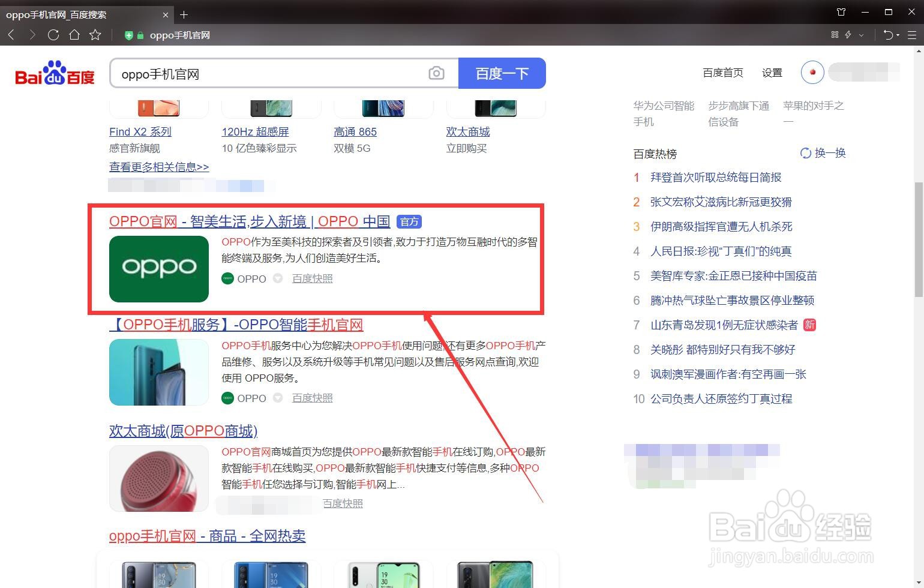This screenshot has width=924, height=588.
Task: Click the 官方 badge
Action: 409,222
